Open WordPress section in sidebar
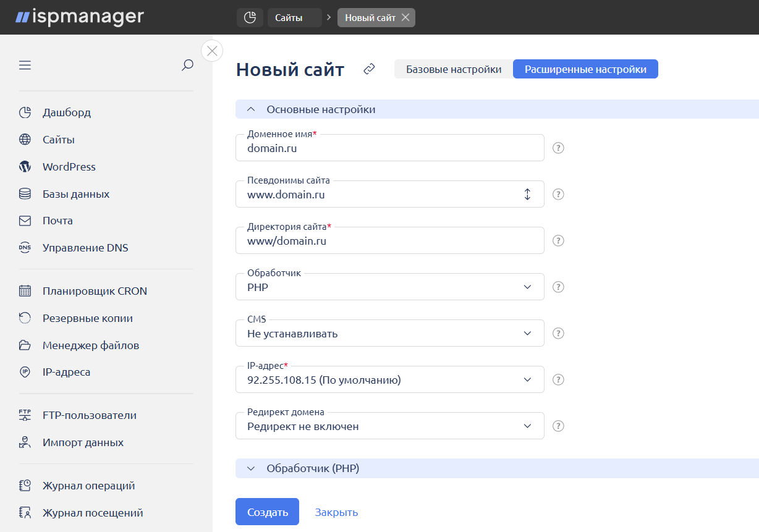The width and height of the screenshot is (759, 532). (69, 167)
